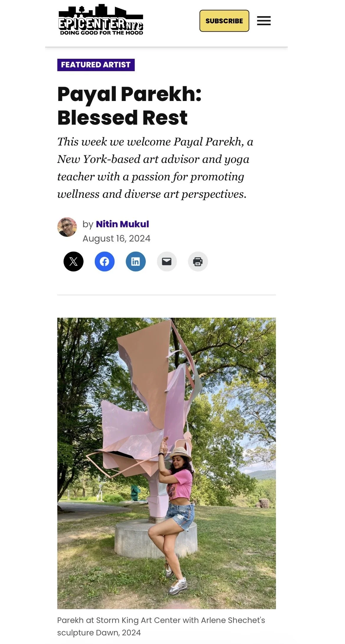The width and height of the screenshot is (345, 644).
Task: Click the word 'by' before author name
Action: point(88,224)
